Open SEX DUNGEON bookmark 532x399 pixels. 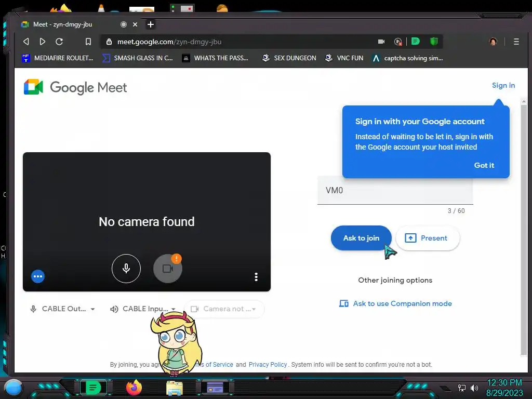[x=289, y=58]
